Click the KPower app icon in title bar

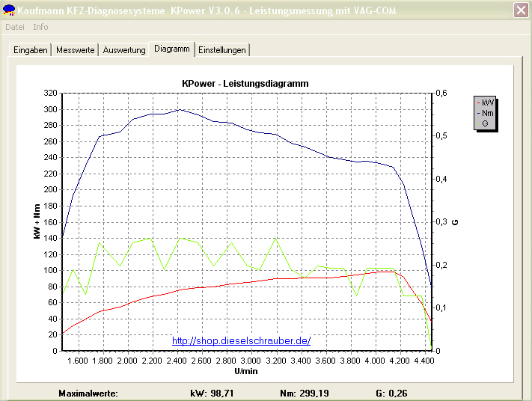pyautogui.click(x=9, y=10)
